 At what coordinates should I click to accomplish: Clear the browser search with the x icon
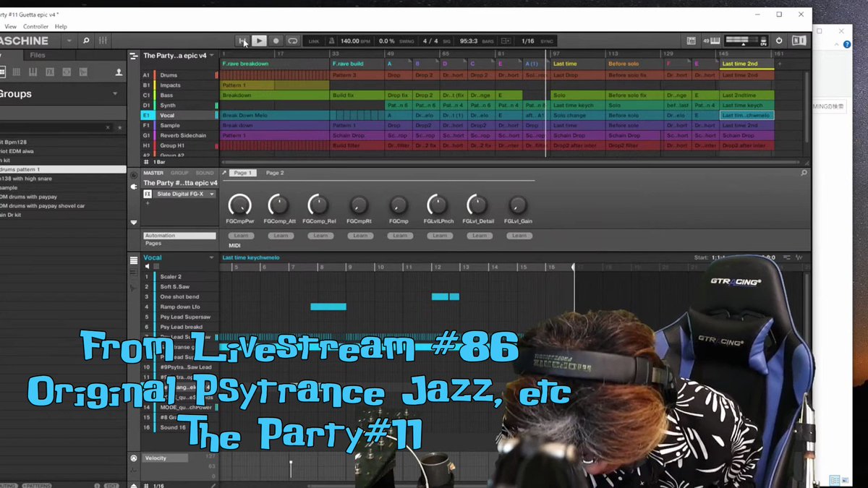[108, 127]
